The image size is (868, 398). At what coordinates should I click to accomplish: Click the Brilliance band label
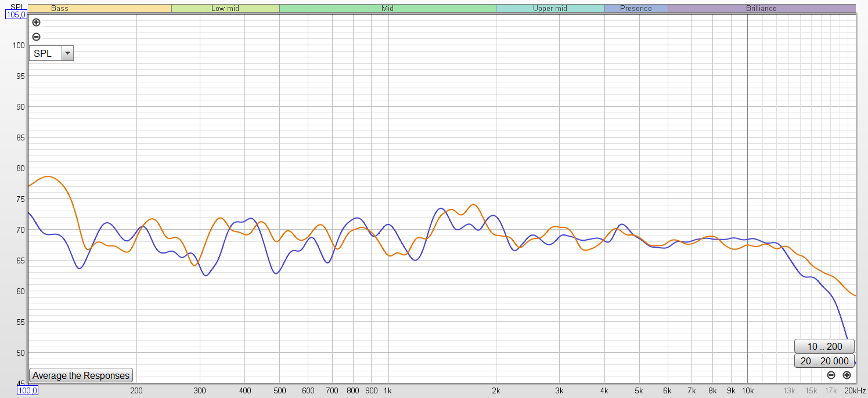tap(761, 9)
